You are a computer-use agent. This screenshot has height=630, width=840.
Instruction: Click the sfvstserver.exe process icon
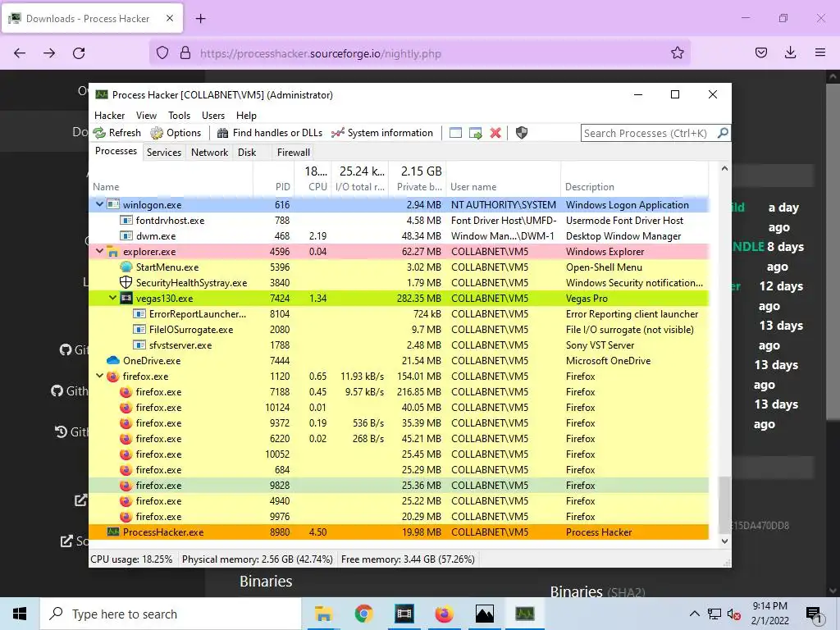[x=139, y=345]
